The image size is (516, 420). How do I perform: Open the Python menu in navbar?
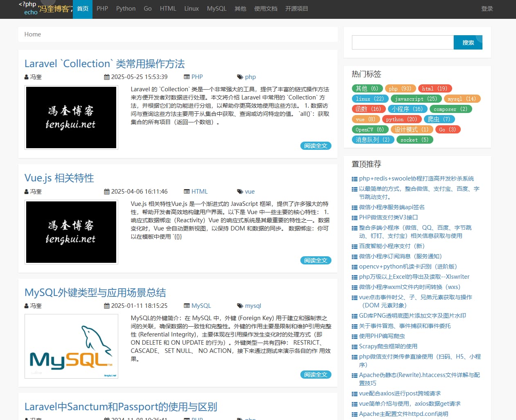pos(126,9)
